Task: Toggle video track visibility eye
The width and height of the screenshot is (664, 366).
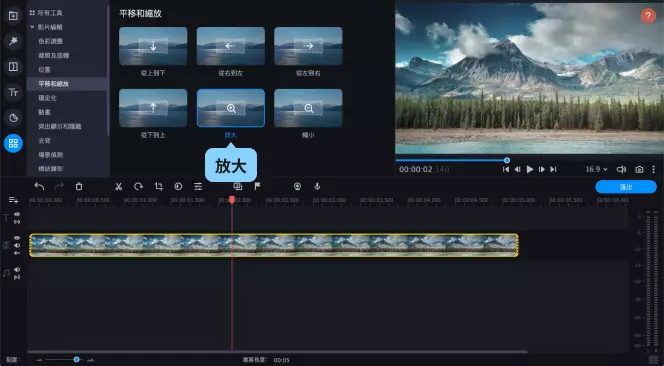Action: tap(17, 238)
